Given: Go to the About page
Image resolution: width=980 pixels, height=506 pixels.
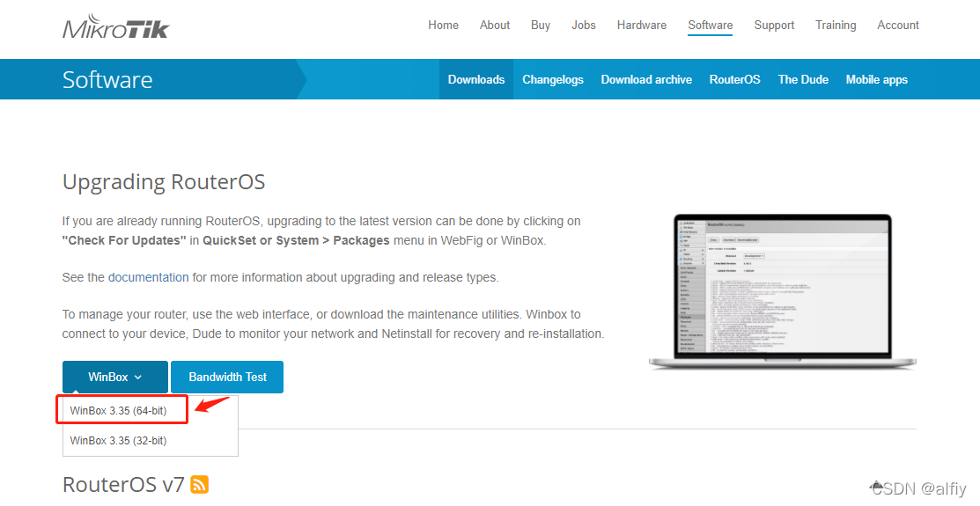Looking at the screenshot, I should [494, 25].
